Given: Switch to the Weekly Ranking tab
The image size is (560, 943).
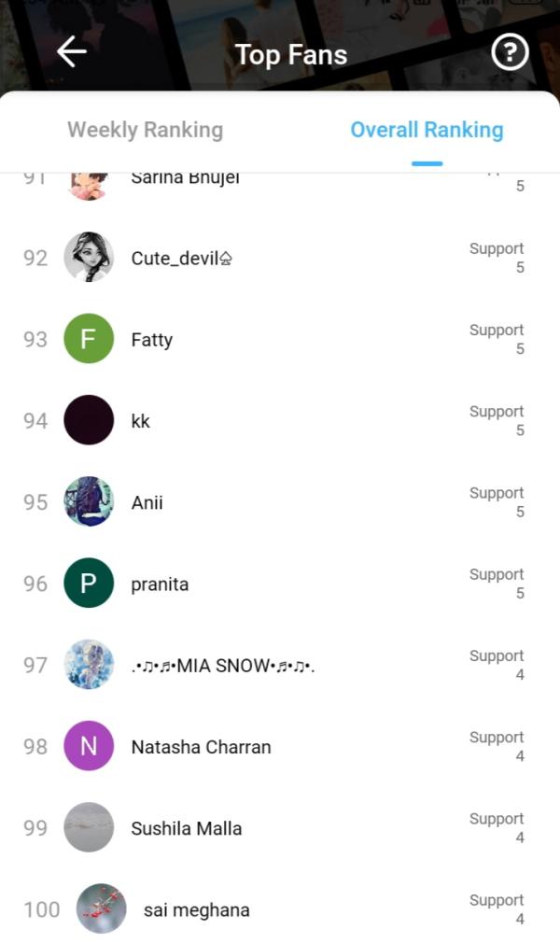Looking at the screenshot, I should pos(145,130).
